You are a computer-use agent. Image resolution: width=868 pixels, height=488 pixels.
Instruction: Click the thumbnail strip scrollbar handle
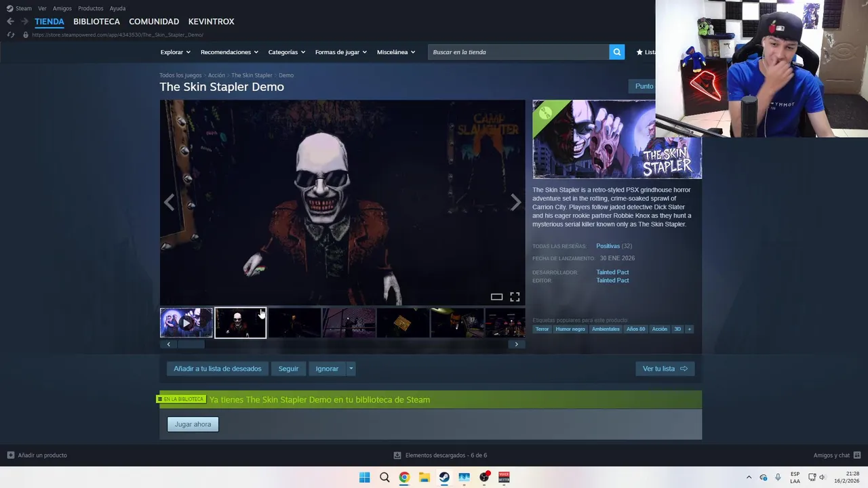tap(191, 344)
